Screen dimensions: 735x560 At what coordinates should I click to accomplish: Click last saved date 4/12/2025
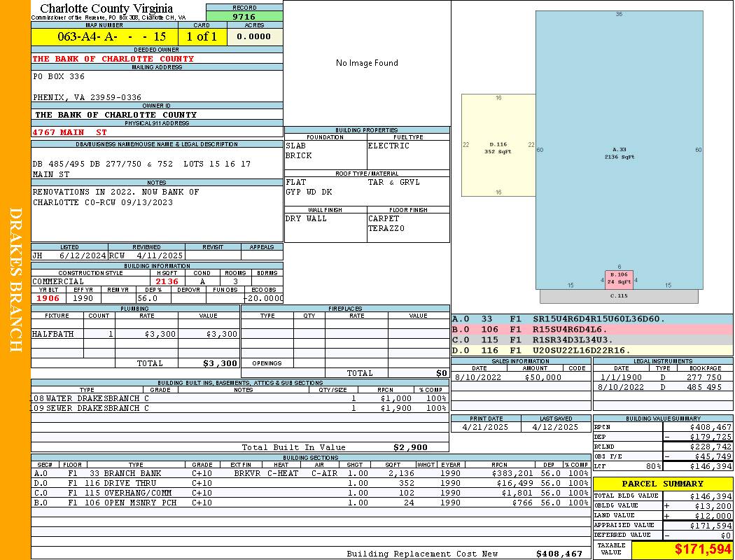click(555, 427)
